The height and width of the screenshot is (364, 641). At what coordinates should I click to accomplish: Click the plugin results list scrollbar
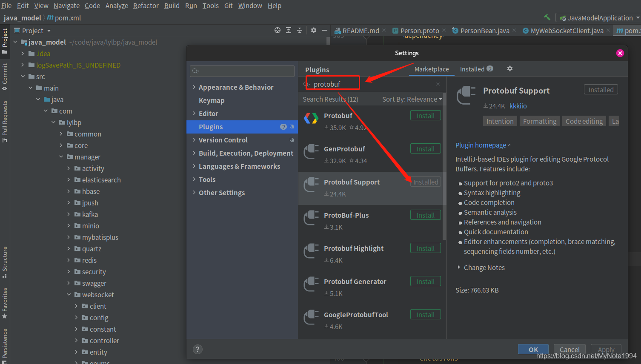[x=444, y=166]
